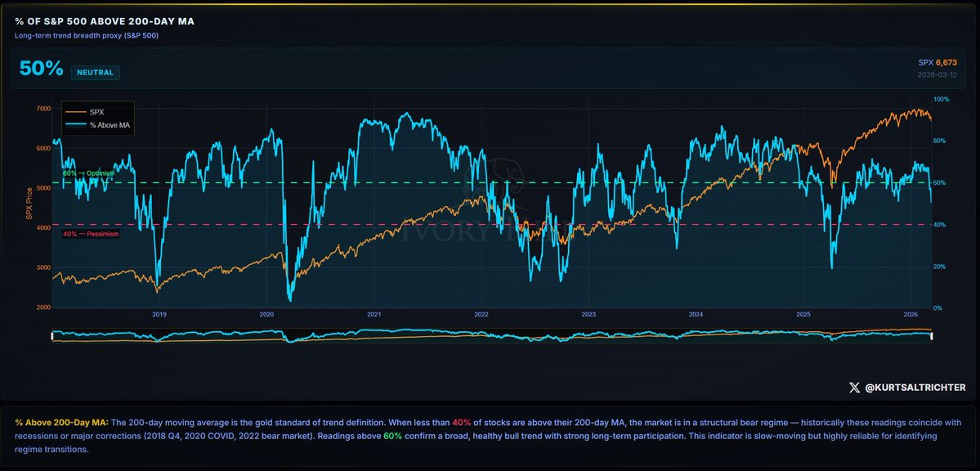980x471 pixels.
Task: Click the 0% right axis tick
Action: (x=938, y=307)
